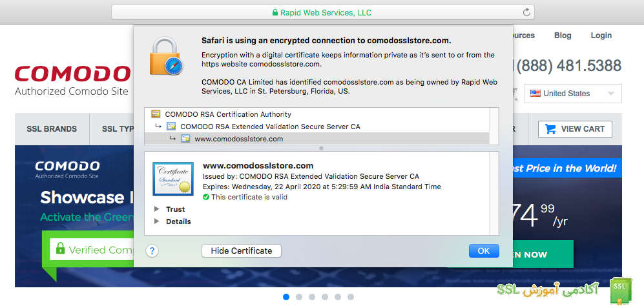Image resolution: width=644 pixels, height=306 pixels.
Task: Confirm the dialog with OK
Action: pos(484,250)
